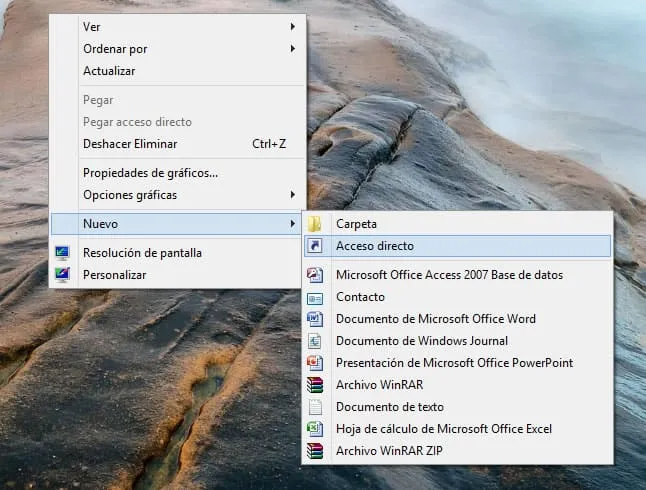Click the Contacto card icon
Screen dimensions: 646x490
point(315,297)
